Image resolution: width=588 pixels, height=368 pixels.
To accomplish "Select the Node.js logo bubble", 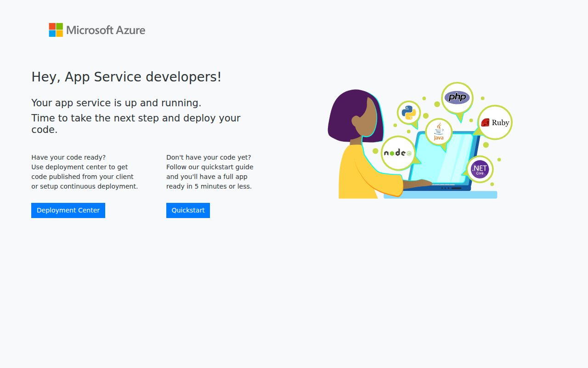I will (x=397, y=153).
